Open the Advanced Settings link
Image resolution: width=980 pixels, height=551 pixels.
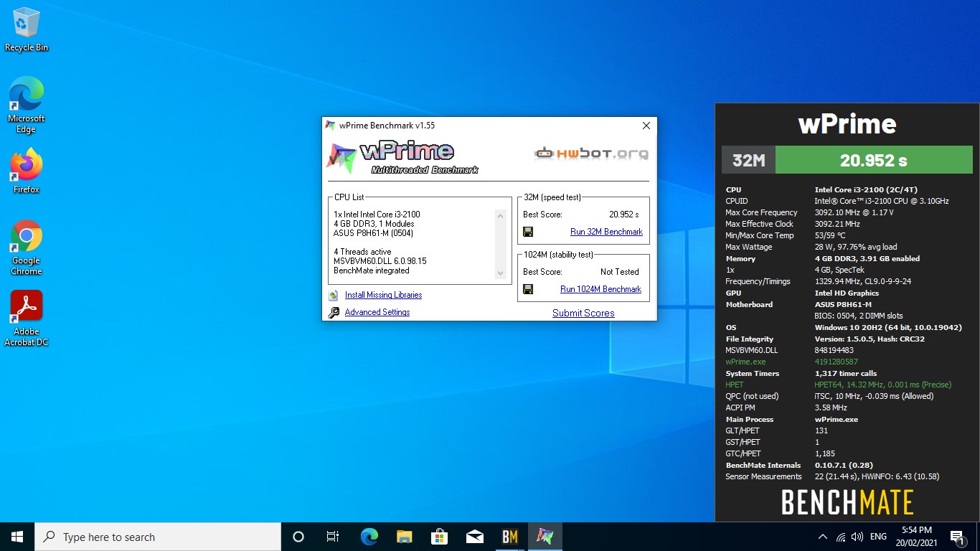[x=377, y=312]
